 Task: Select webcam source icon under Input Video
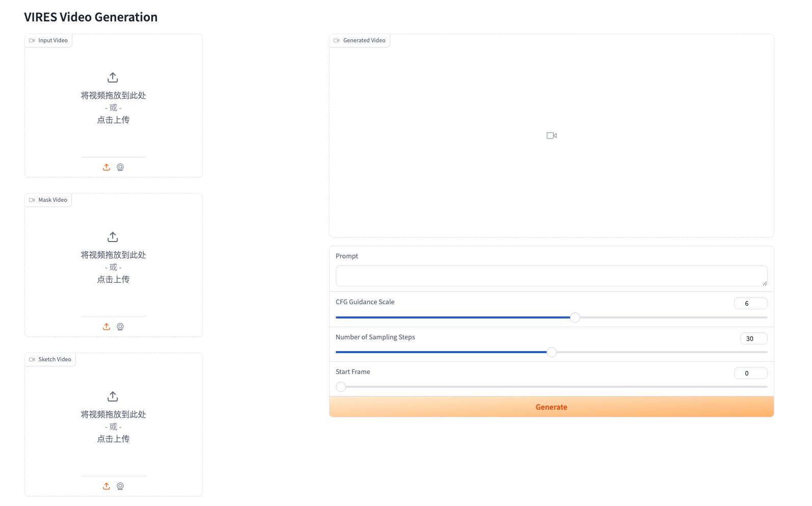click(120, 167)
